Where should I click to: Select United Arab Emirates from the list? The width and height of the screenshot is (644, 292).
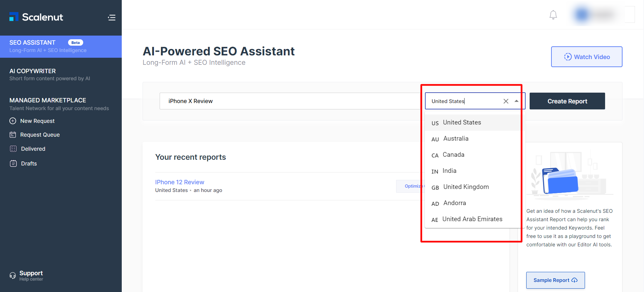tap(472, 219)
